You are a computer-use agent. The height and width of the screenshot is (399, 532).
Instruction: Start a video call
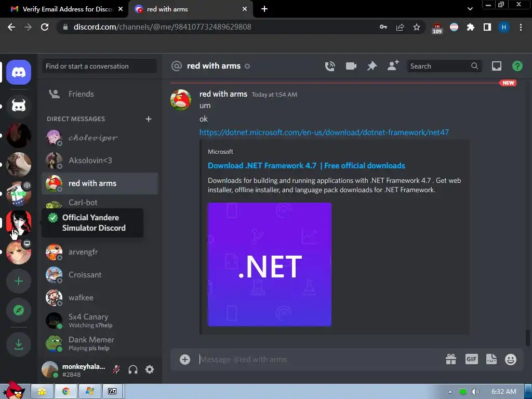click(351, 66)
